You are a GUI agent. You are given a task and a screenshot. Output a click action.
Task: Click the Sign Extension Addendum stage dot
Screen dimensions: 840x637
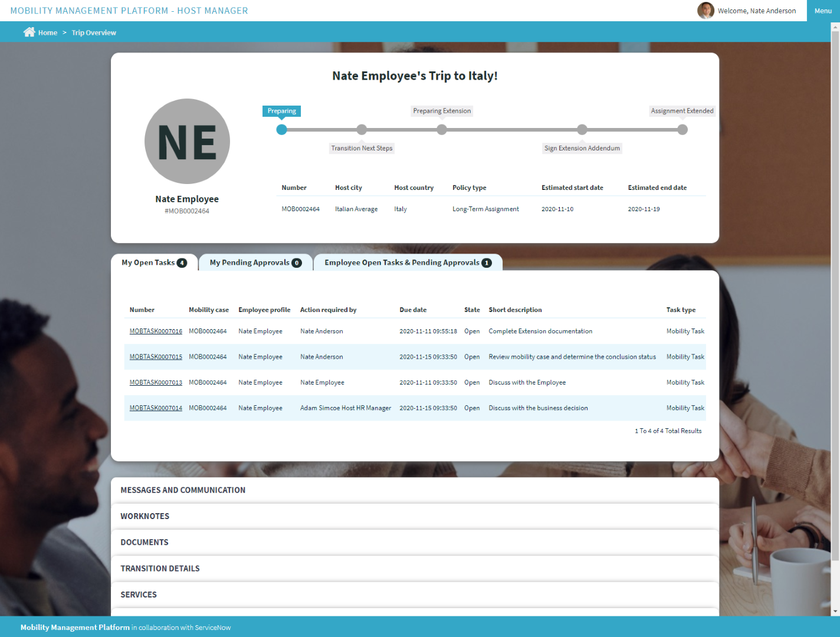[x=582, y=130]
